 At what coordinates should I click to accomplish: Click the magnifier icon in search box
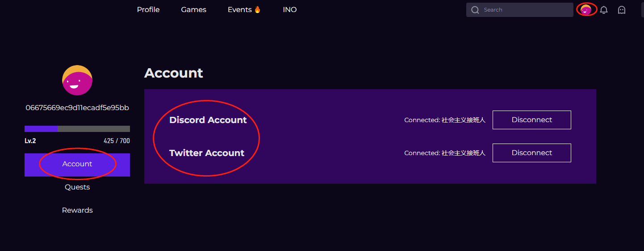click(x=475, y=10)
